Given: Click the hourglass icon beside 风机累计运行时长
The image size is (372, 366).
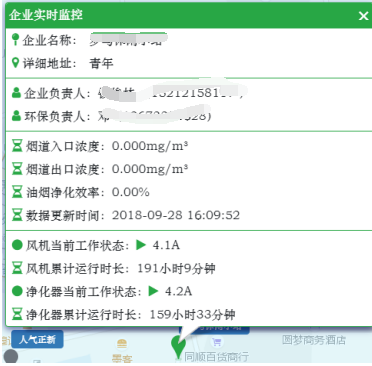Looking at the screenshot, I should [x=17, y=268].
